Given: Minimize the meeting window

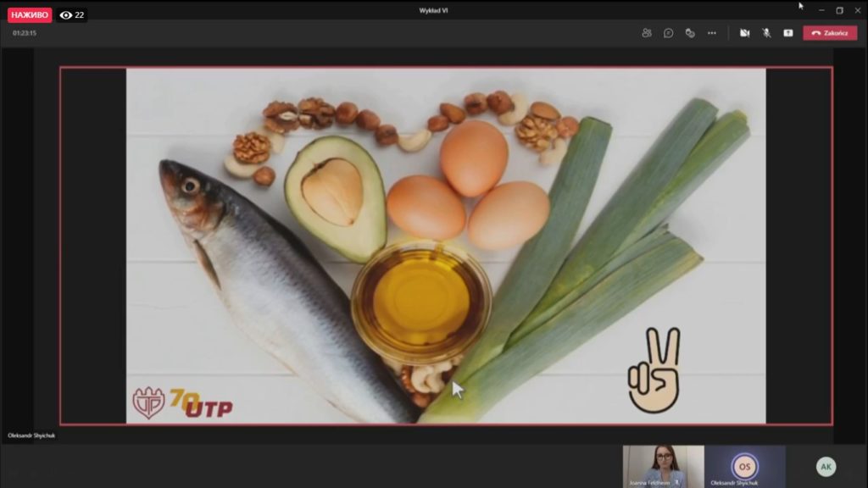Looking at the screenshot, I should click(821, 10).
